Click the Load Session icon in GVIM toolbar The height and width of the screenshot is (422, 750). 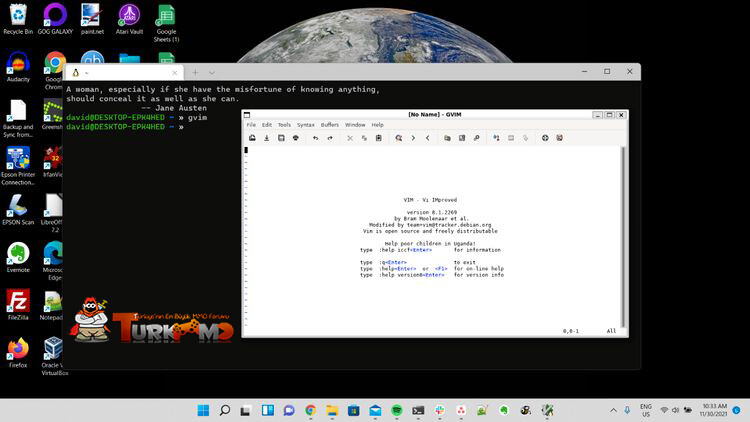pyautogui.click(x=447, y=138)
